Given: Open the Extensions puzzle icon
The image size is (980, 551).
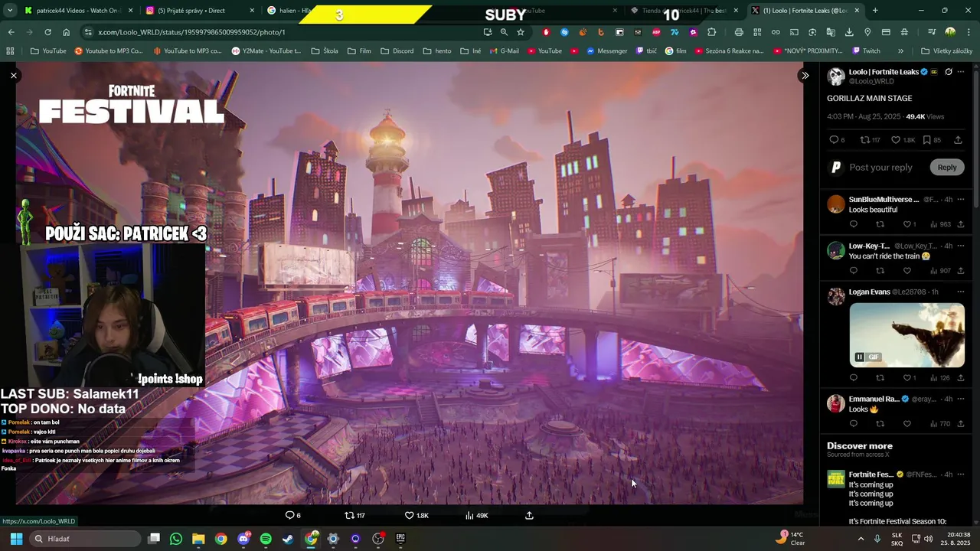Looking at the screenshot, I should 711,32.
